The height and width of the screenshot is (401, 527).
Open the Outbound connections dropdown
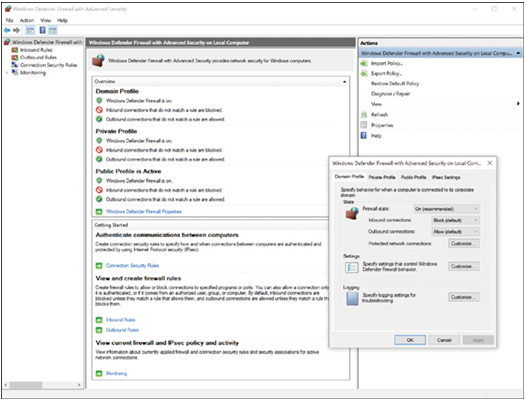click(455, 232)
